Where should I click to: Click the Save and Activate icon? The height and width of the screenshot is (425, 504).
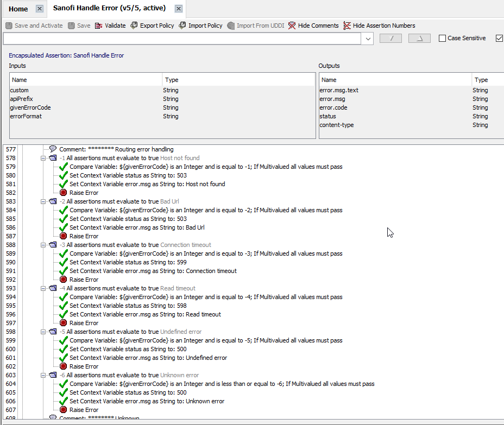pos(9,26)
